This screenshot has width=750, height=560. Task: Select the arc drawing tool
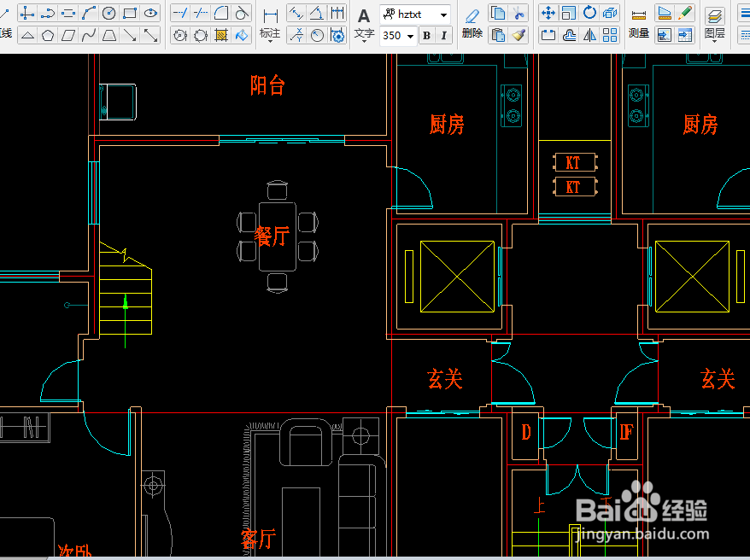(89, 13)
